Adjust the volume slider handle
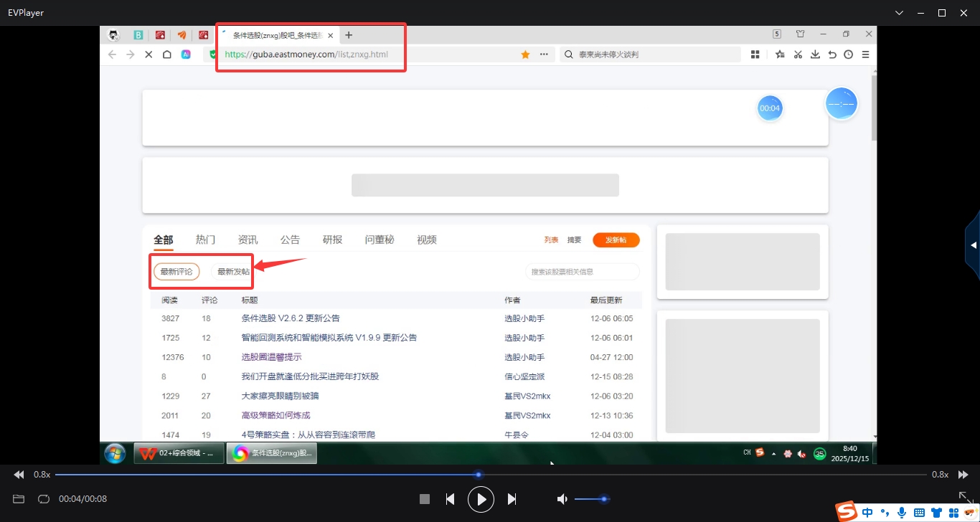The image size is (980, 522). click(604, 499)
